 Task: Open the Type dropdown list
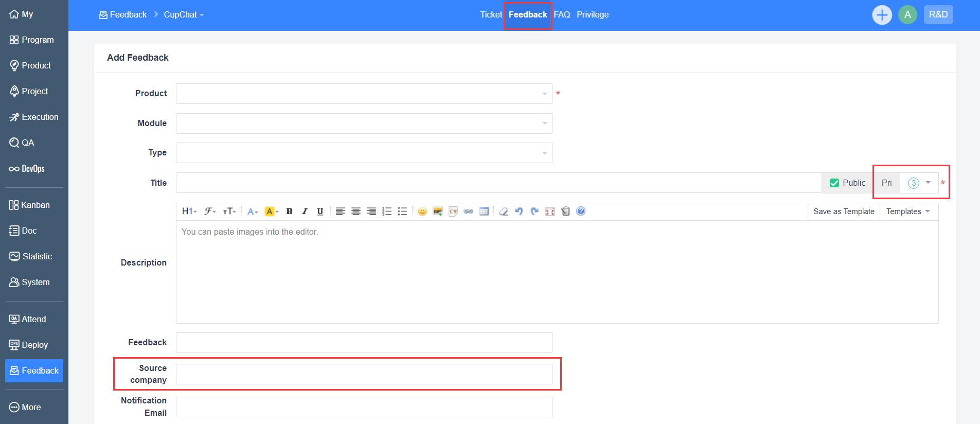(x=364, y=153)
